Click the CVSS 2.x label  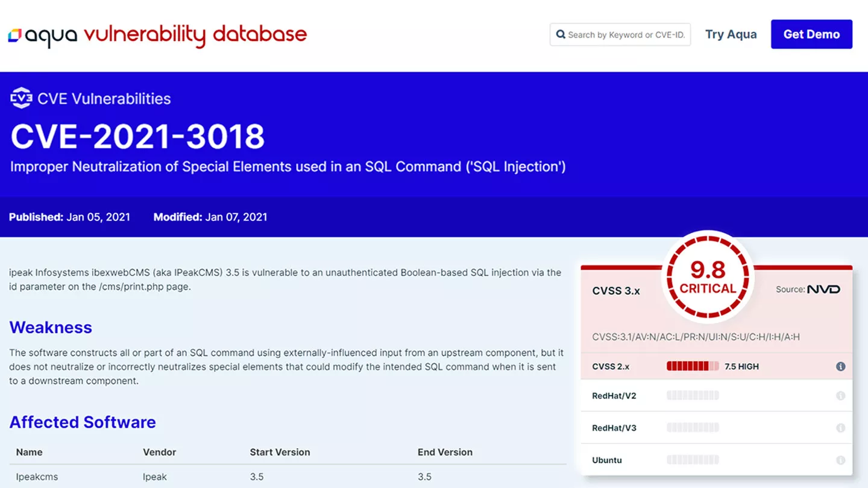[x=611, y=366]
